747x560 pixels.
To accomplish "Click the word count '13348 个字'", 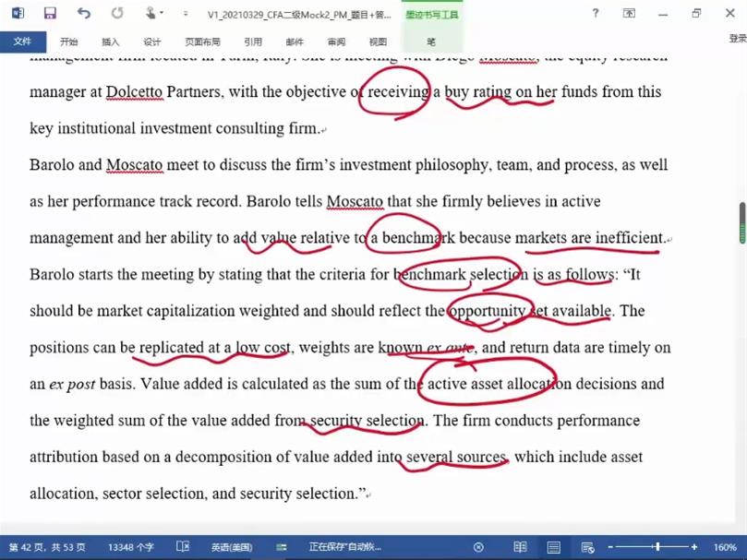I will (131, 547).
